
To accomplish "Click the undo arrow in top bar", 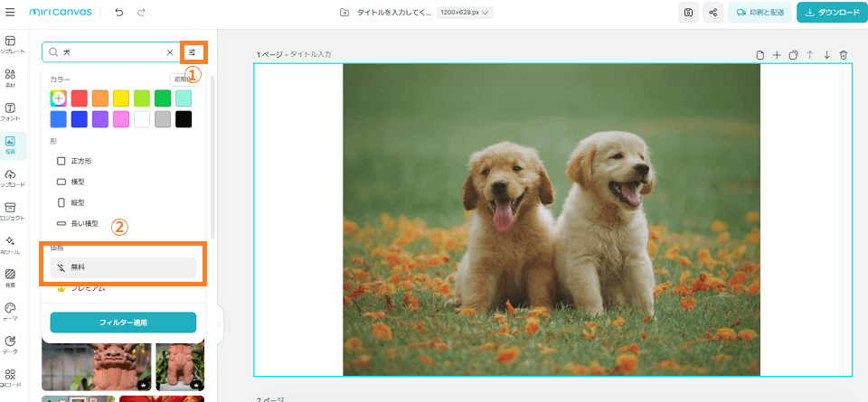I will coord(119,13).
